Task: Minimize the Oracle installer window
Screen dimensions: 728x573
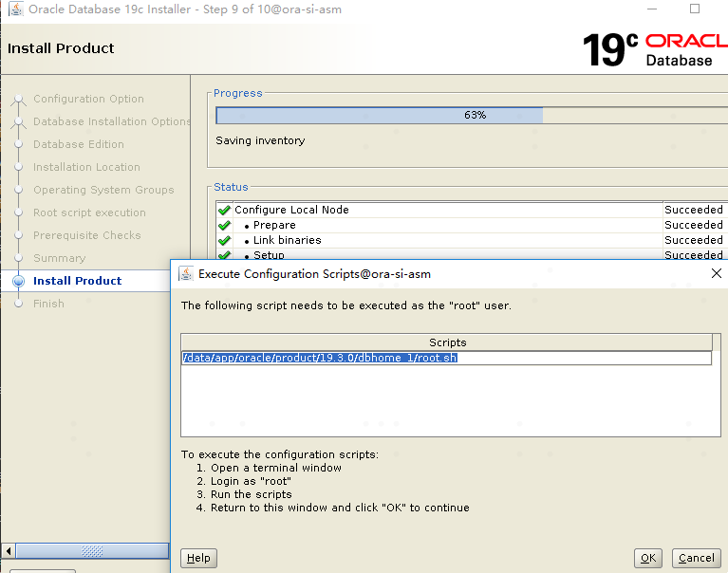Action: coord(652,9)
